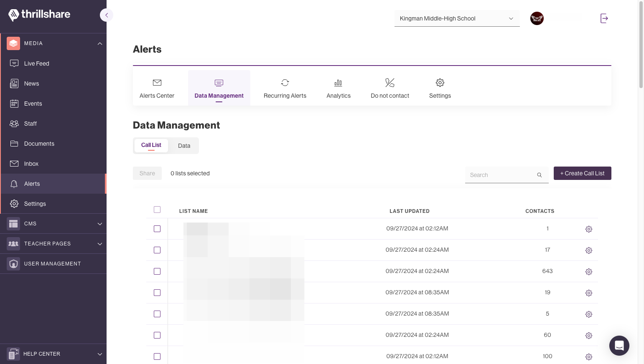The height and width of the screenshot is (364, 644).
Task: Open Documents in the sidebar
Action: coord(53,144)
